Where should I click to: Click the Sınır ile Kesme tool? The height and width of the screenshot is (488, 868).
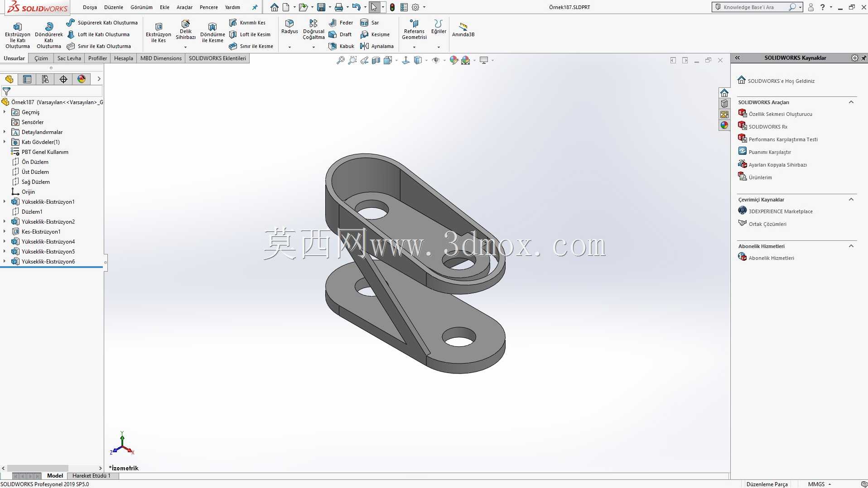pos(251,46)
